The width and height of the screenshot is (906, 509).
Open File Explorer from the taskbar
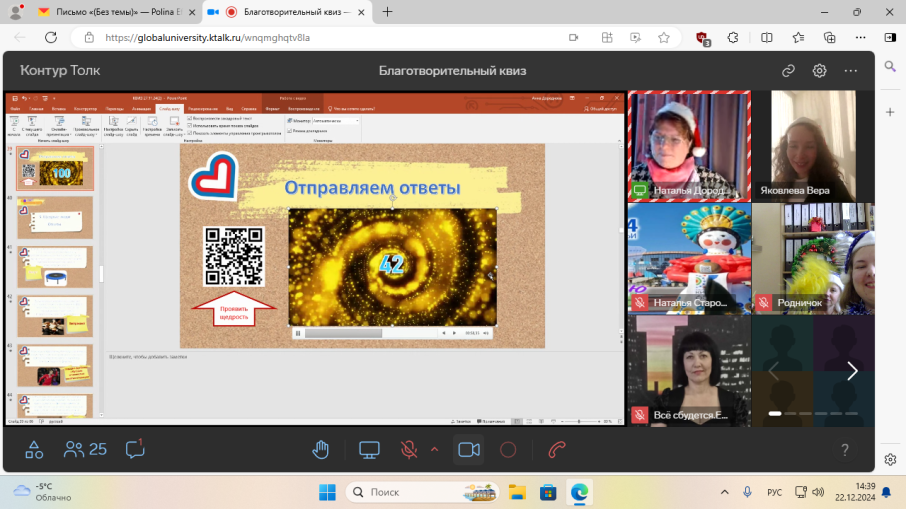point(517,492)
